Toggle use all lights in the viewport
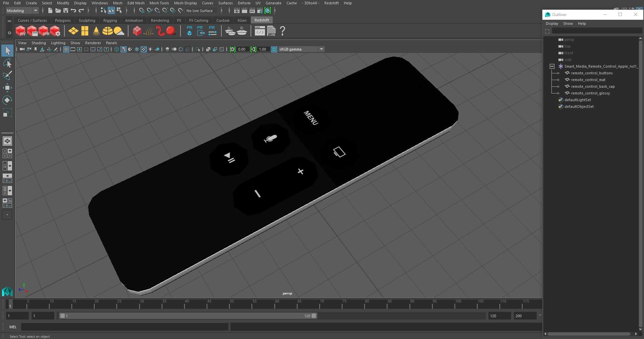Viewport: 644px width, 339px height. click(150, 49)
